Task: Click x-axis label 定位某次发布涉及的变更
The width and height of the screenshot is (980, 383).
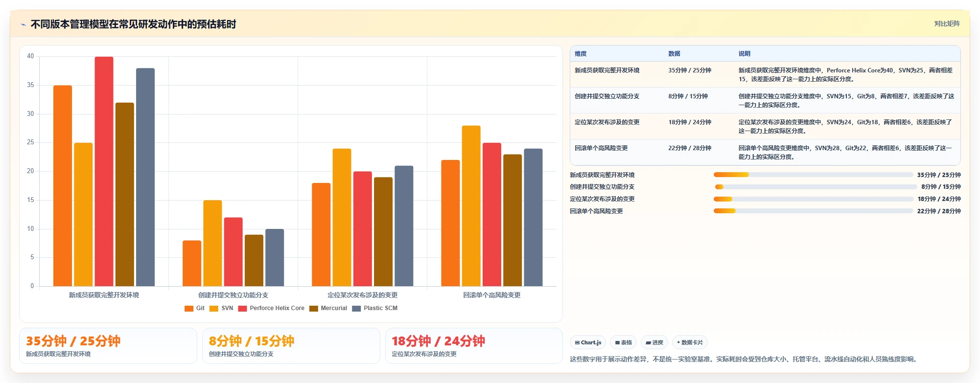Action: (x=362, y=295)
